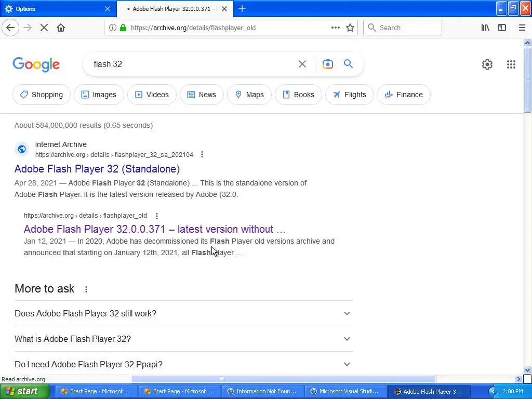
Task: Open options for flashplayer_old result
Action: coord(156,216)
